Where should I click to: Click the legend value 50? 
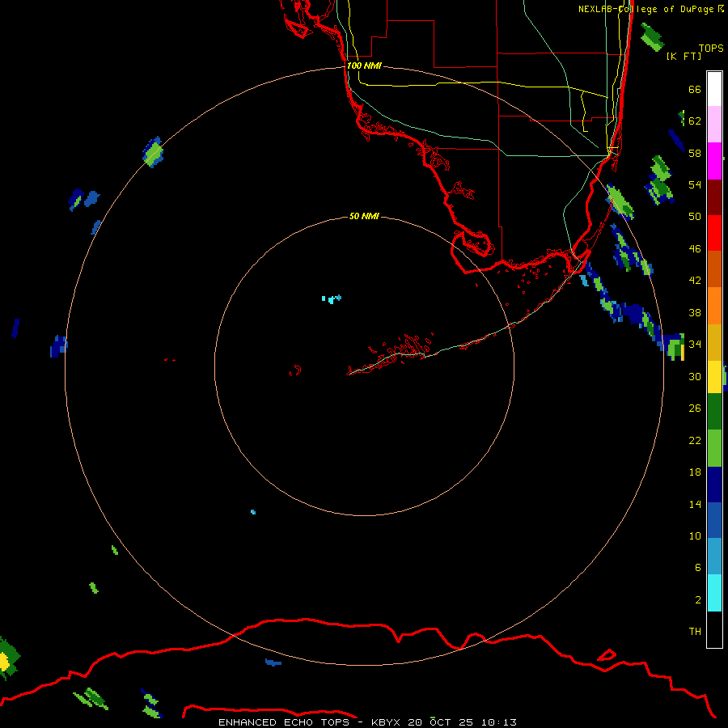[x=695, y=216]
